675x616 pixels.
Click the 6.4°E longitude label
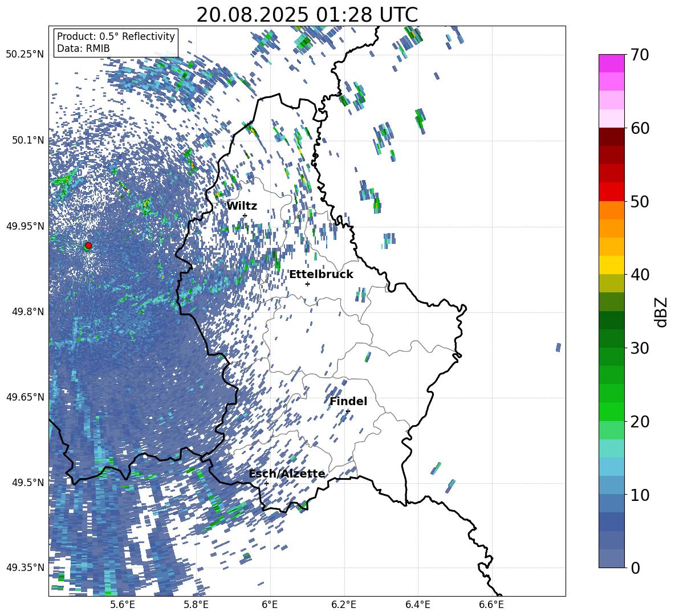417,605
